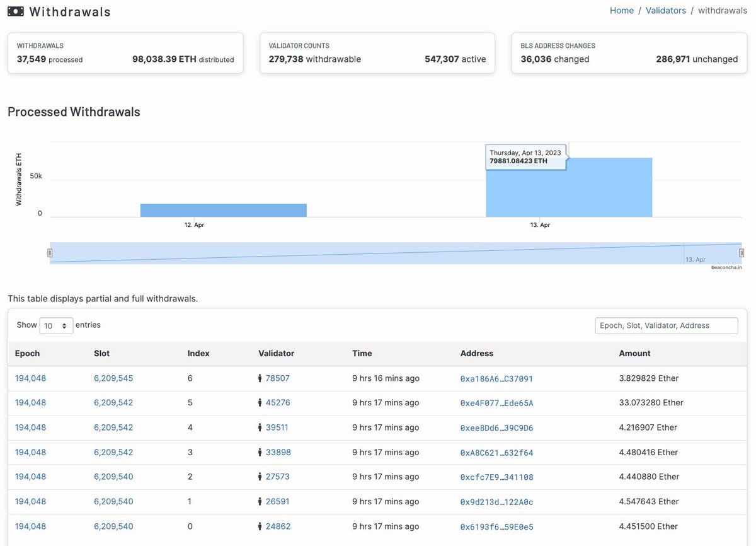Sort table by Time column header
The height and width of the screenshot is (546, 756).
(x=362, y=354)
